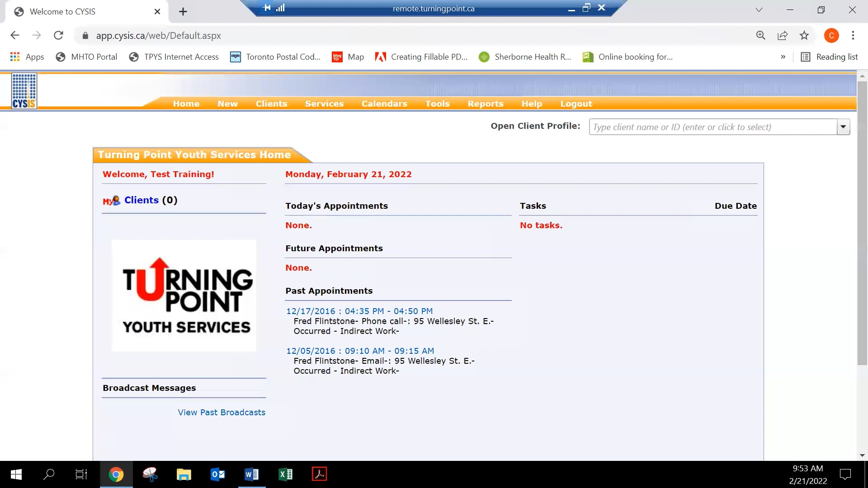
Task: Show hidden bookmarks with double chevron
Action: click(x=783, y=57)
